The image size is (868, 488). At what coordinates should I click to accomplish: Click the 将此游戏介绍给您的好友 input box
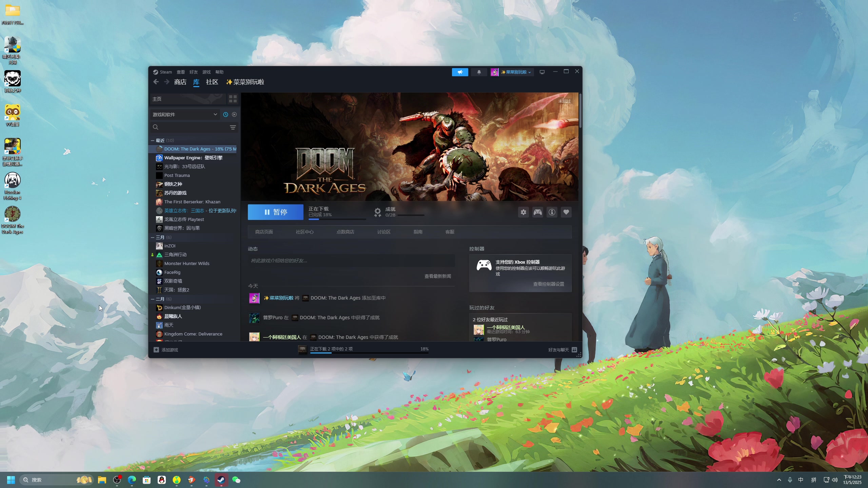pos(351,261)
